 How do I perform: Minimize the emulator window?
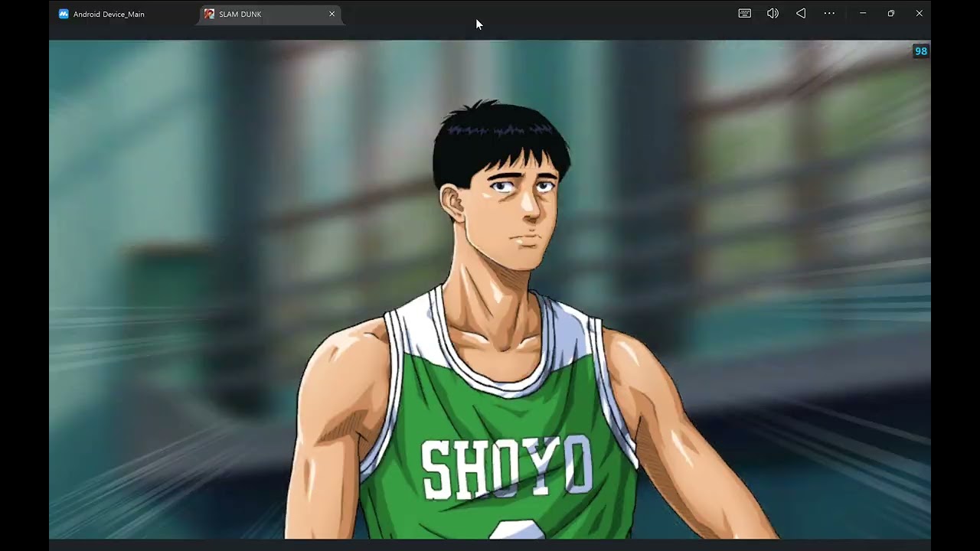[863, 13]
